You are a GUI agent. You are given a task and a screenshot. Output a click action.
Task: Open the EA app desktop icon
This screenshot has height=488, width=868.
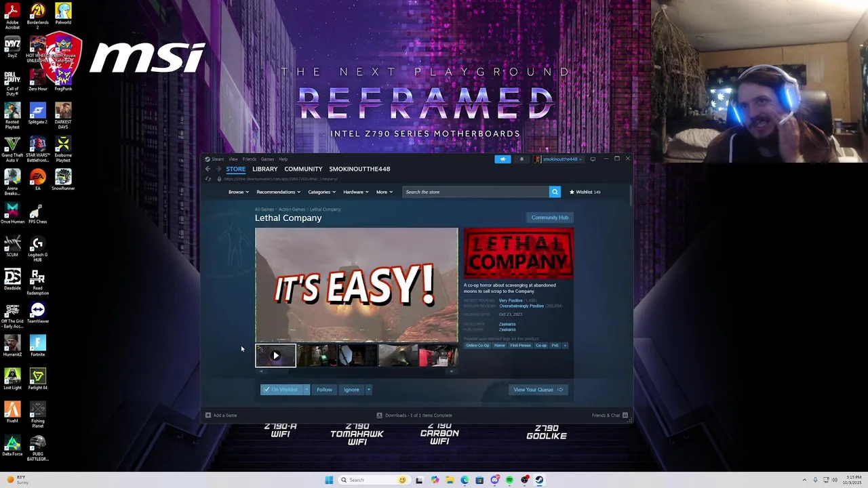click(38, 180)
